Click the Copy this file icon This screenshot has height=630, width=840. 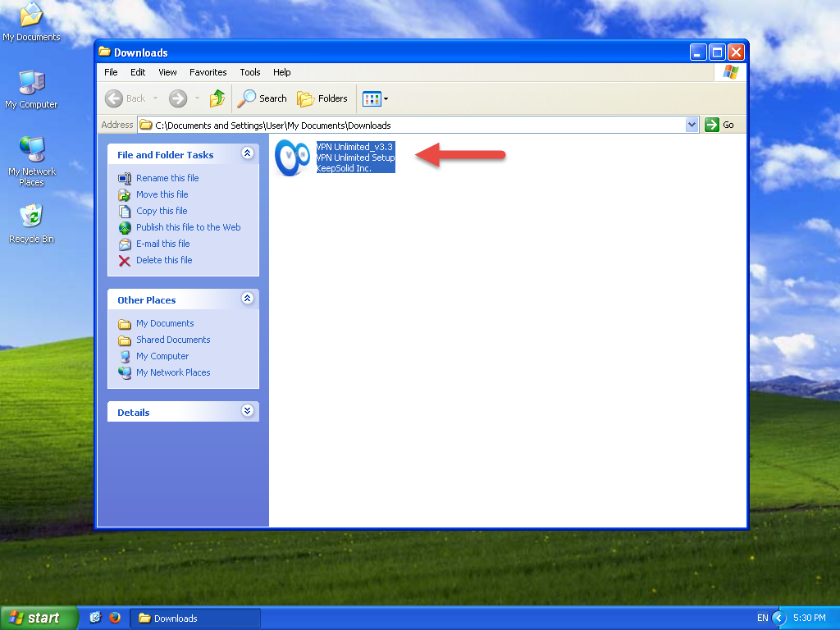125,212
